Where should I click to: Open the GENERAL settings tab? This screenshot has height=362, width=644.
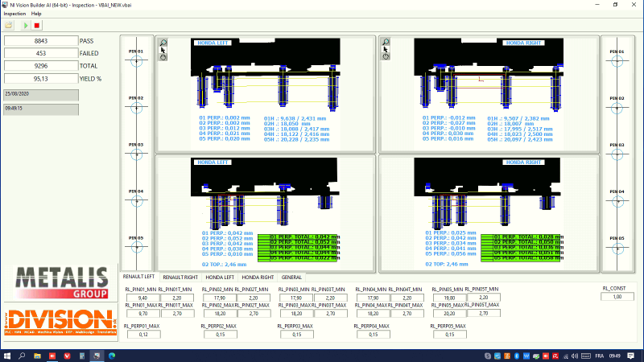291,277
